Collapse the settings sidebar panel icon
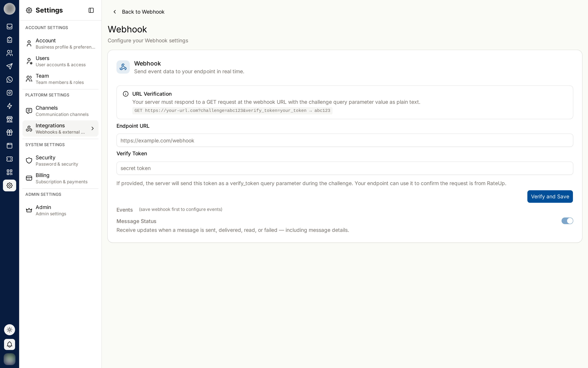The width and height of the screenshot is (588, 368). pyautogui.click(x=91, y=10)
